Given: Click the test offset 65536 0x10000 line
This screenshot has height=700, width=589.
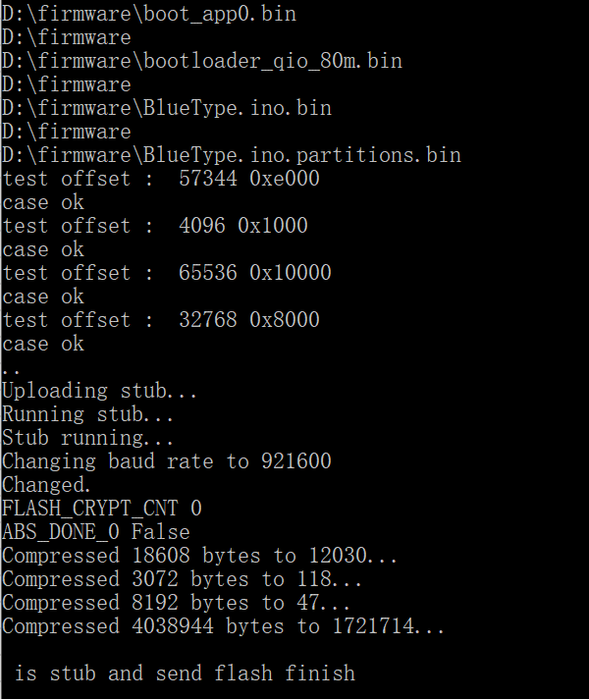Looking at the screenshot, I should [167, 273].
